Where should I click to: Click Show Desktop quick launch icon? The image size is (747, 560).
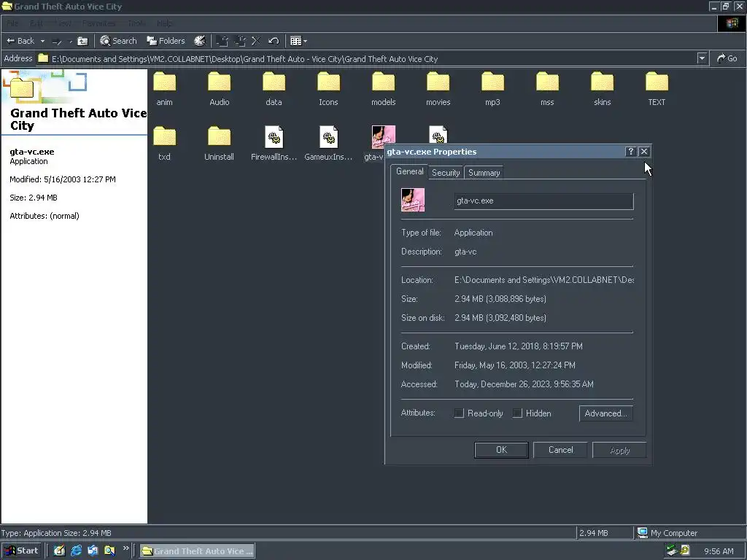tap(59, 551)
